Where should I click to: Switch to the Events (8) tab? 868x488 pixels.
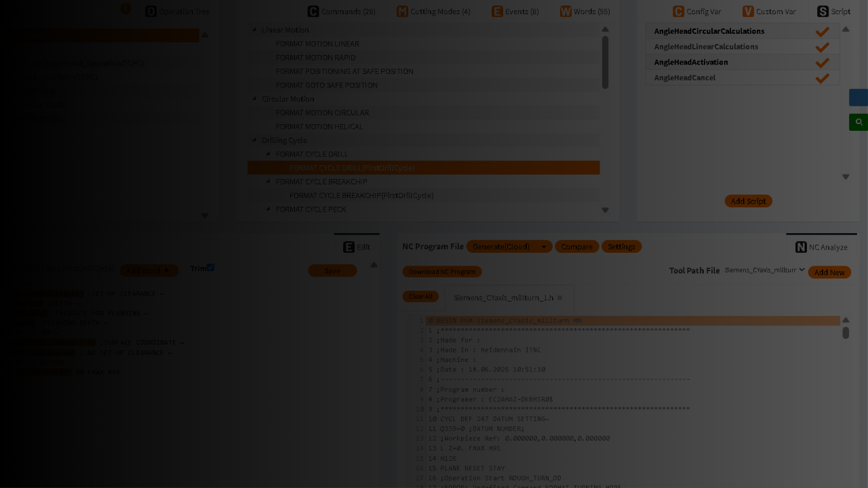tap(515, 12)
